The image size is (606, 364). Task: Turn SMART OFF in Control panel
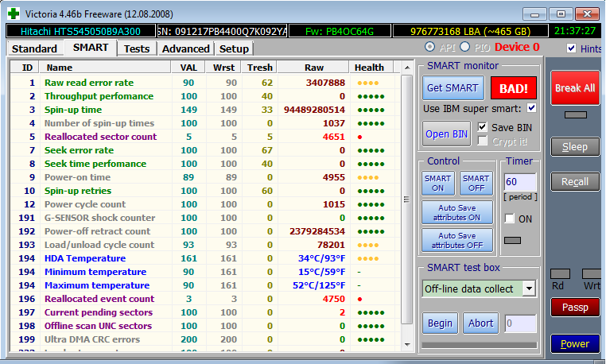476,184
